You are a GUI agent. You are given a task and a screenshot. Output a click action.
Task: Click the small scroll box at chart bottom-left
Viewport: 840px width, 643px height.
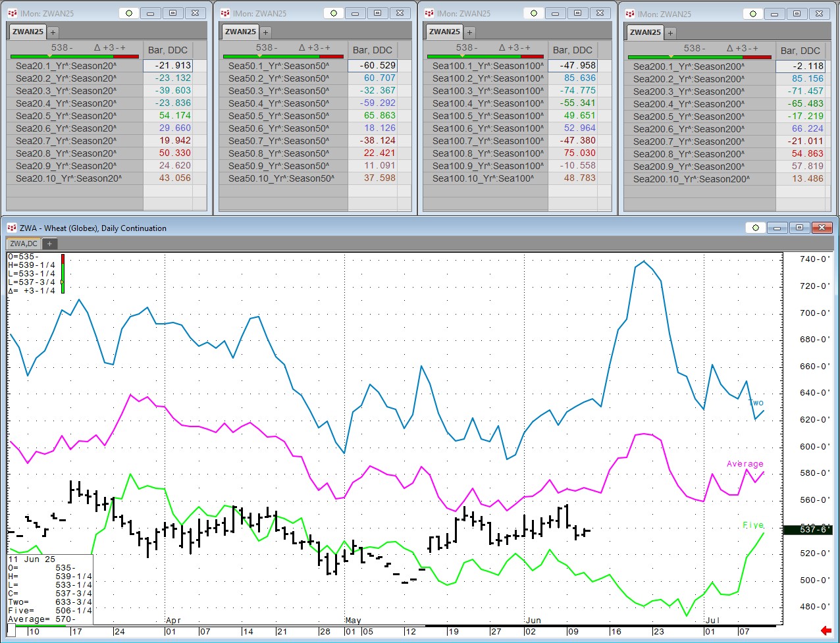pyautogui.click(x=11, y=631)
